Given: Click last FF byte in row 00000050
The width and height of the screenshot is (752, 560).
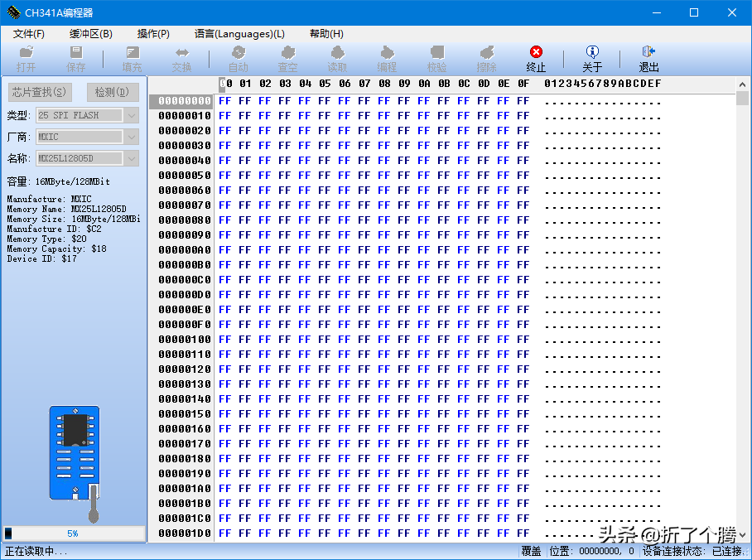Looking at the screenshot, I should [523, 175].
